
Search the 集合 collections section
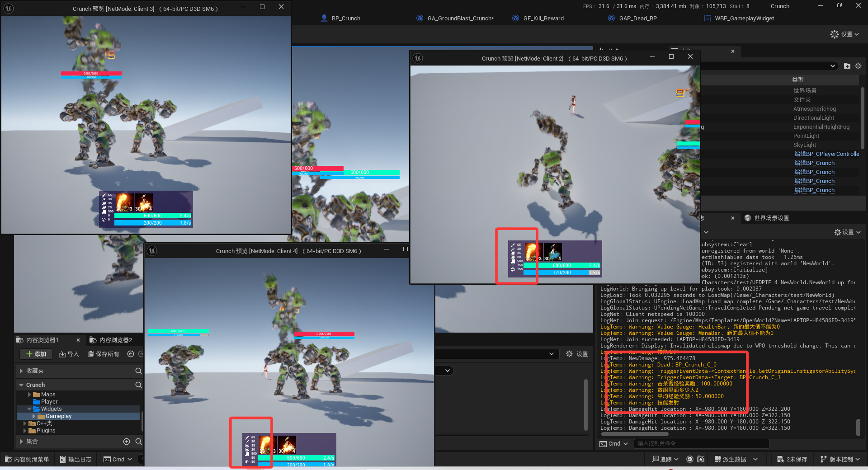pyautogui.click(x=138, y=441)
